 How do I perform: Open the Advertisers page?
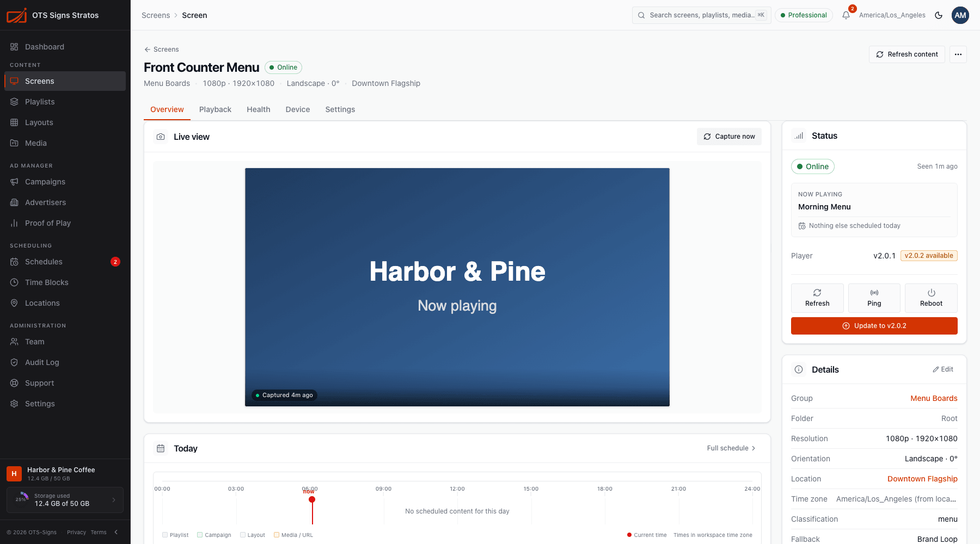(65, 202)
